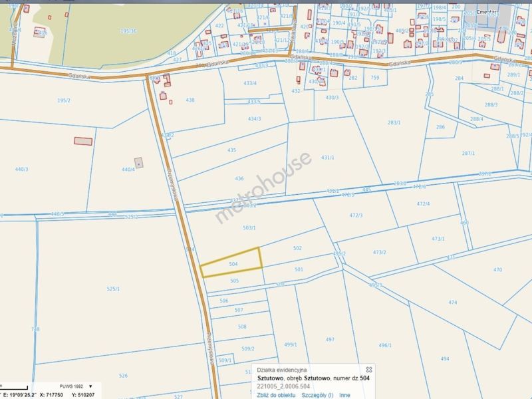532x399 pixels.
Task: Click parcel label 436
Action: tap(239, 178)
